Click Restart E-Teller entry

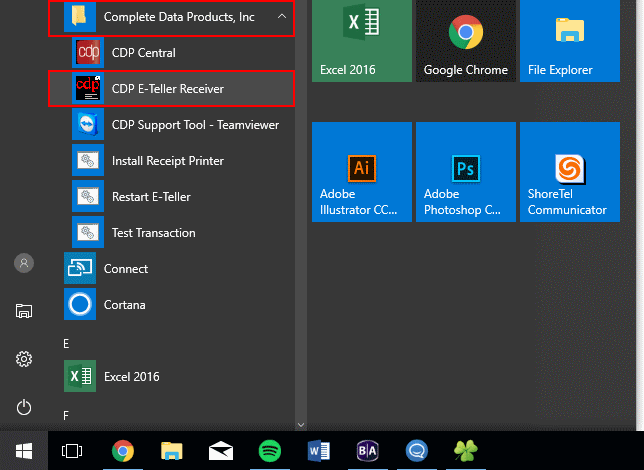point(171,197)
